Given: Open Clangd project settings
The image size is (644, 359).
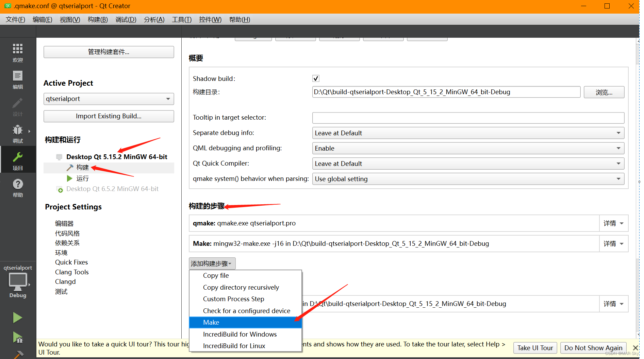Looking at the screenshot, I should [65, 282].
